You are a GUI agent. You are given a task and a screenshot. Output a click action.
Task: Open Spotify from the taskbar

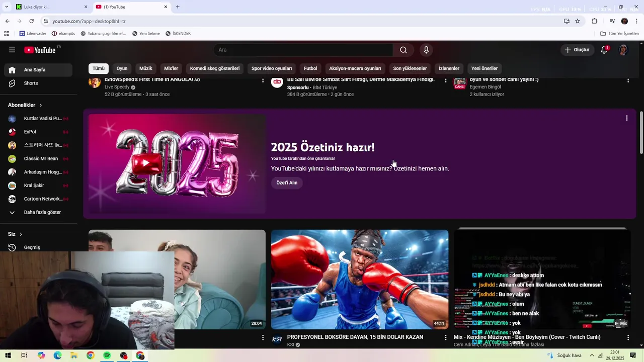click(107, 355)
